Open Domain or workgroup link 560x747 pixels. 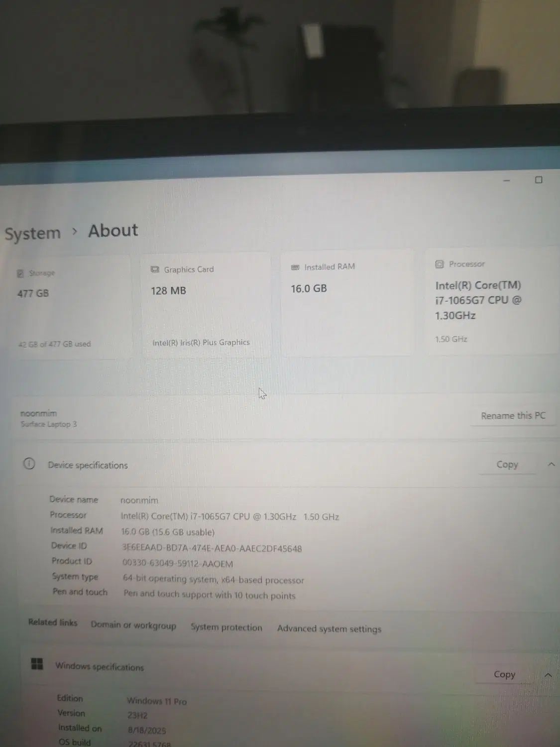tap(133, 625)
